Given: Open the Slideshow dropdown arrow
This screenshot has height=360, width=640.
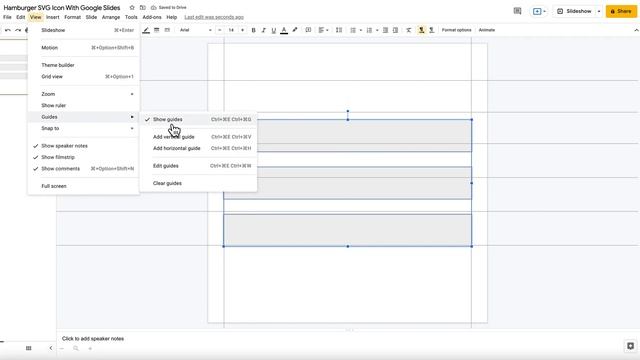Looking at the screenshot, I should pyautogui.click(x=599, y=11).
